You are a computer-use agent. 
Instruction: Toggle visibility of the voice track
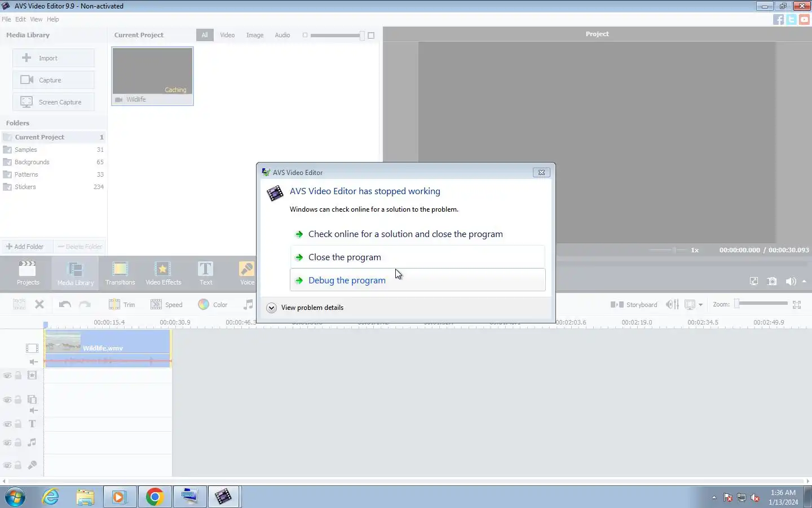[x=7, y=466]
